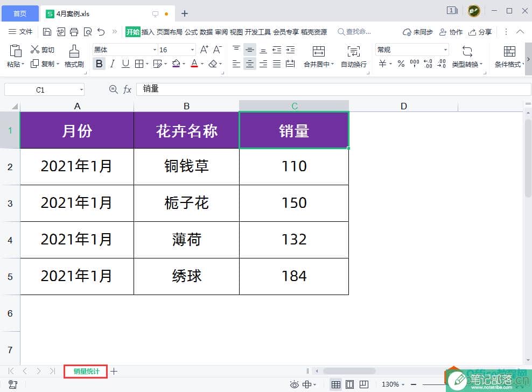Click the Cut scissors button
The width and height of the screenshot is (532, 392).
pos(43,50)
